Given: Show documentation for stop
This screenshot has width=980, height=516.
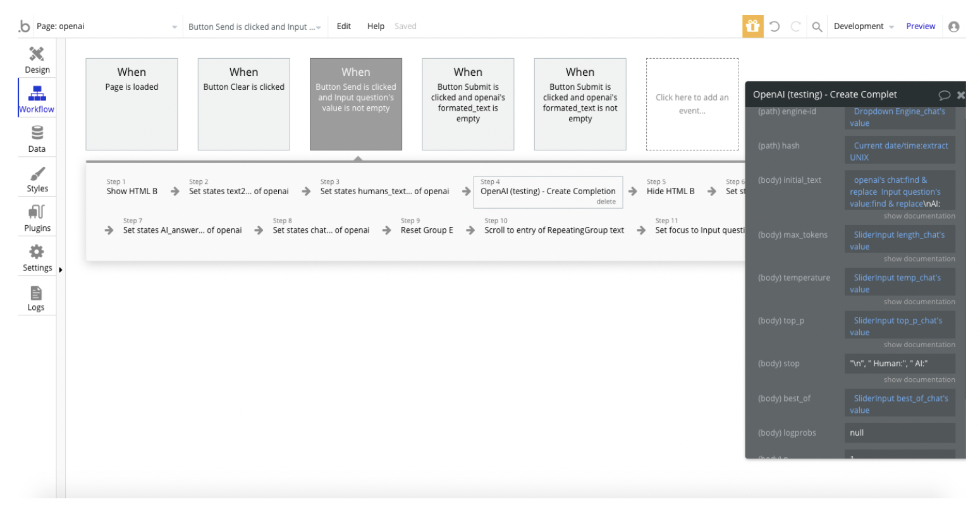Looking at the screenshot, I should (919, 380).
